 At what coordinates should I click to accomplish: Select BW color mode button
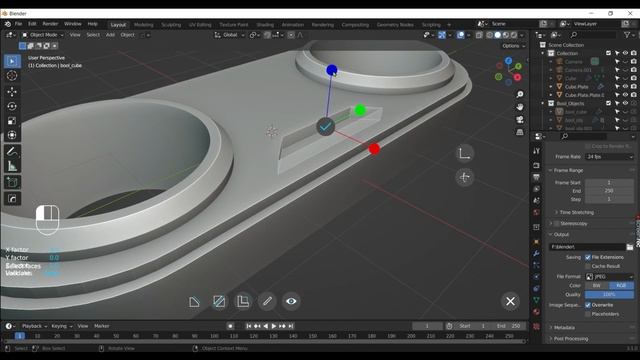coord(597,286)
